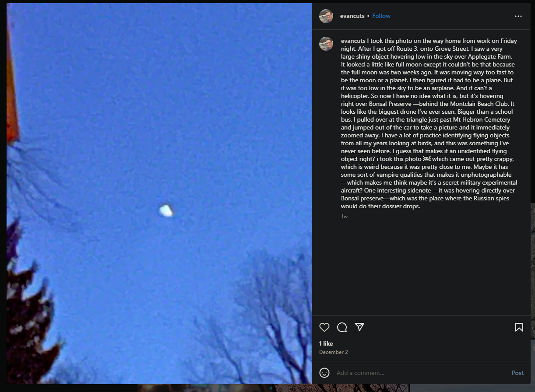
Task: Submit the comment with the Post button
Action: [517, 373]
